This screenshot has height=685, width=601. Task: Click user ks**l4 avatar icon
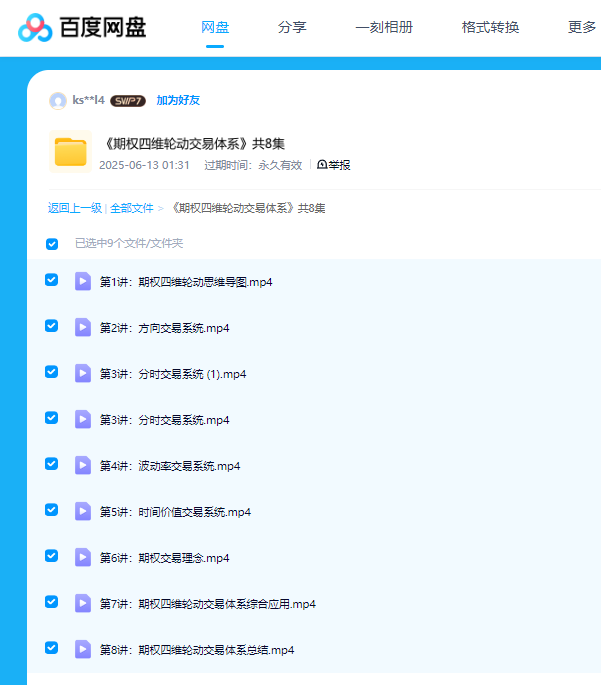pos(58,100)
